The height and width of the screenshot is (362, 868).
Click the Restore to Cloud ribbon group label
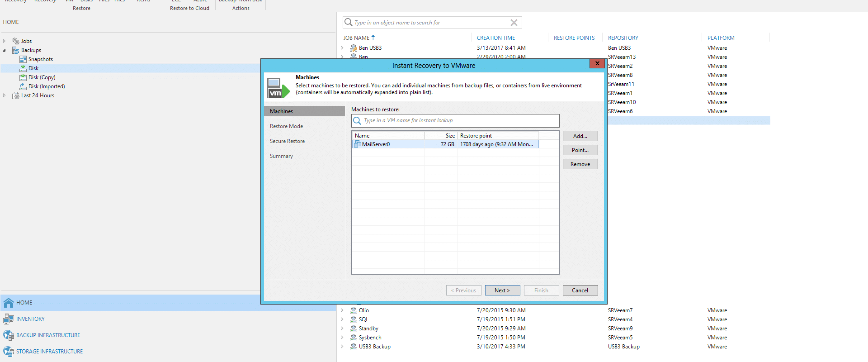tap(189, 8)
